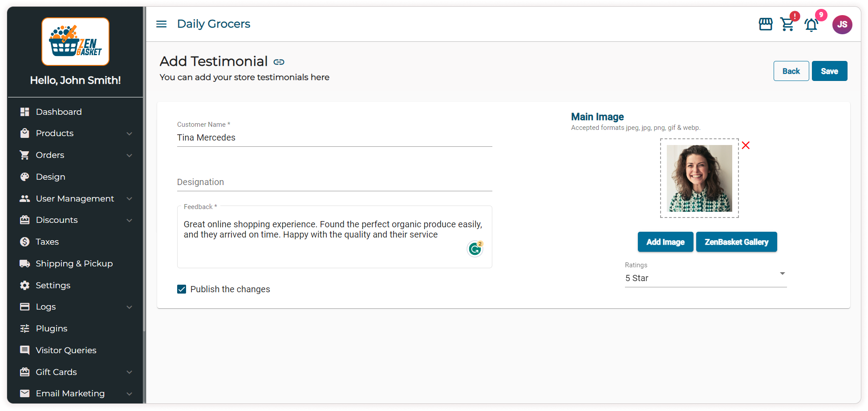Remove the main image with red X
The image size is (868, 411).
coord(746,145)
